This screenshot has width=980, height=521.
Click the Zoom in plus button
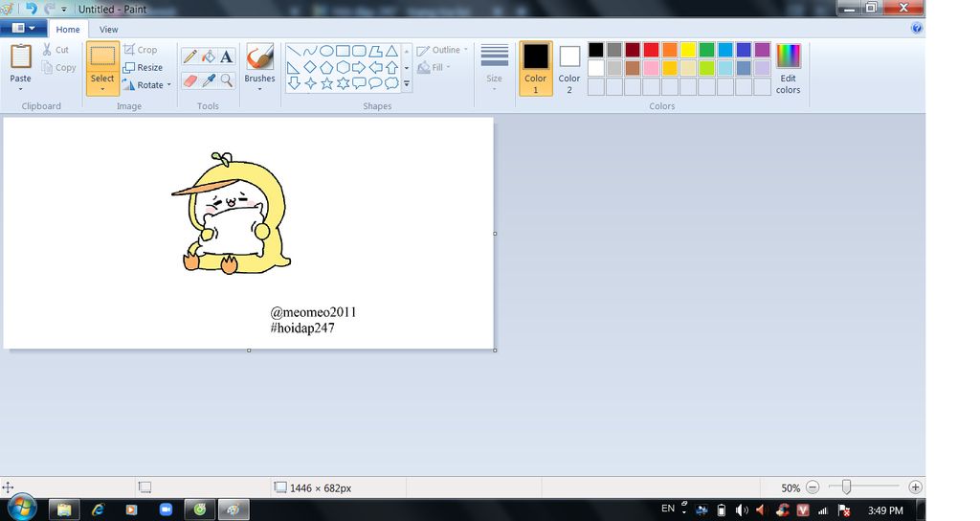pos(915,487)
